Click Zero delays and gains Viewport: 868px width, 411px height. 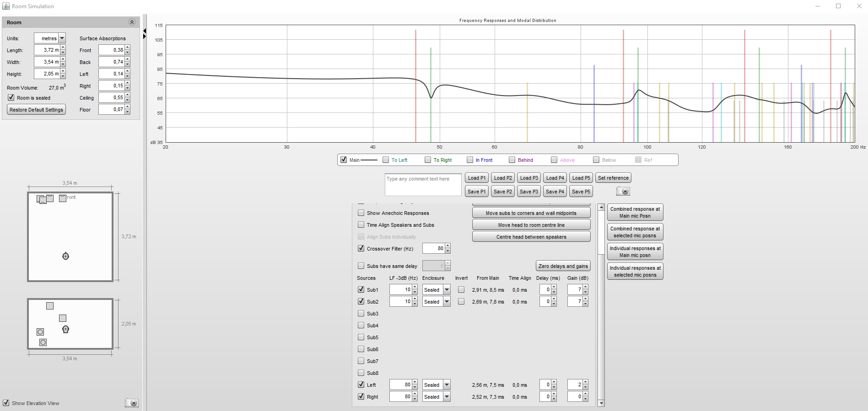pos(563,266)
